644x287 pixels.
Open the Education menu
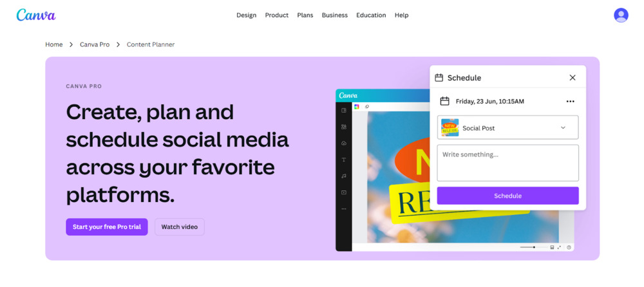(372, 15)
